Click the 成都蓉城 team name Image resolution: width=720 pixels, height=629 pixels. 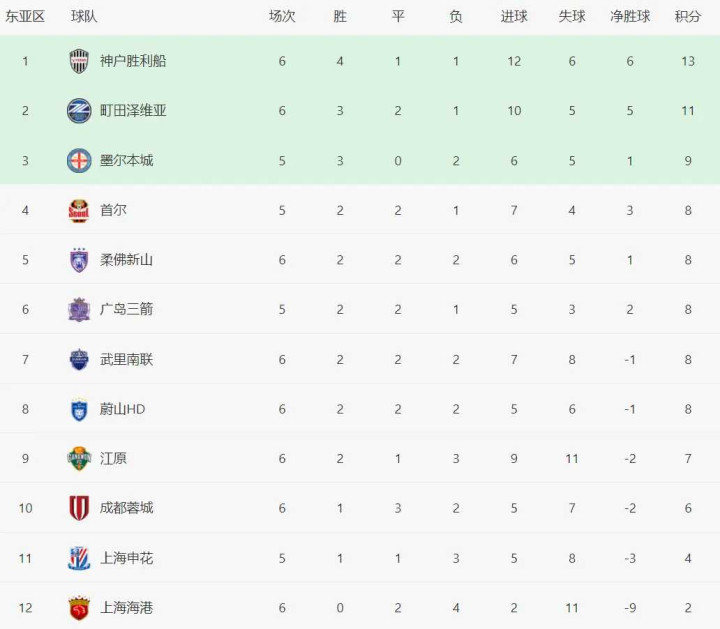(126, 508)
